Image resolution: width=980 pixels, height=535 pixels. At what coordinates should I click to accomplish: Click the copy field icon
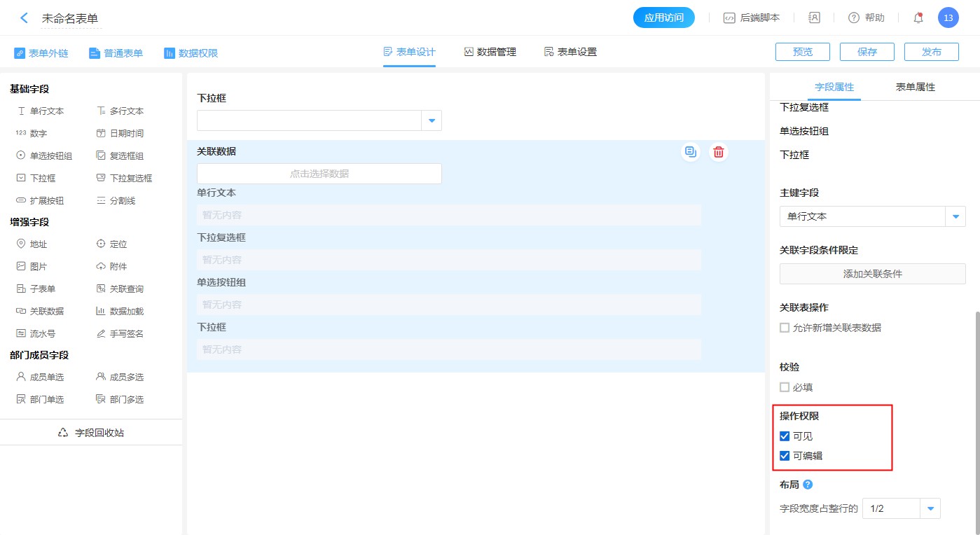(691, 152)
